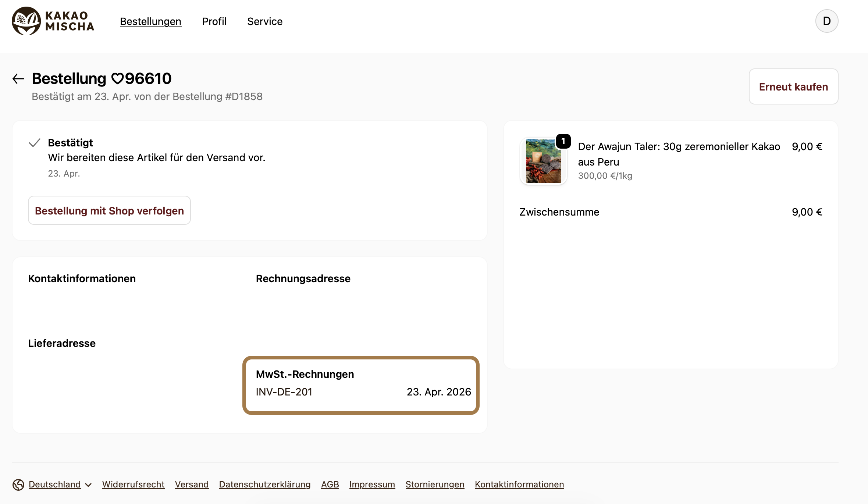Click the heart icon in the order title
The width and height of the screenshot is (868, 504).
click(x=117, y=79)
